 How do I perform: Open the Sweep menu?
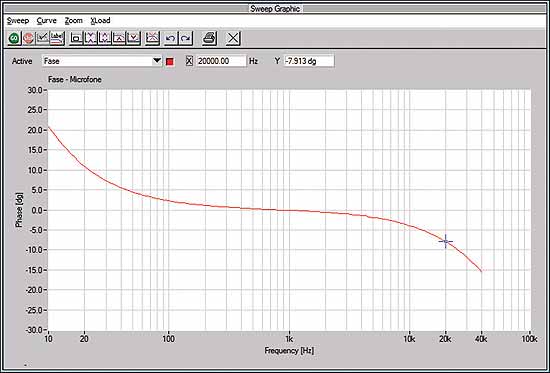pyautogui.click(x=18, y=21)
